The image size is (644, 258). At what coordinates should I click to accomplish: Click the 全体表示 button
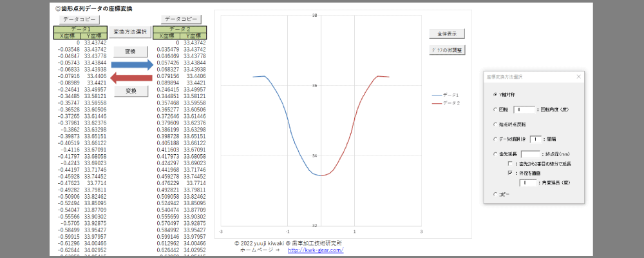pyautogui.click(x=447, y=34)
